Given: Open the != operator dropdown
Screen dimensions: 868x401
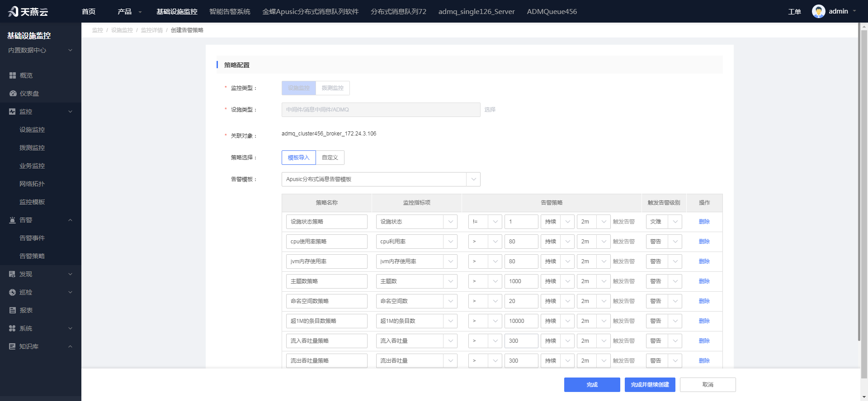Looking at the screenshot, I should coord(485,222).
